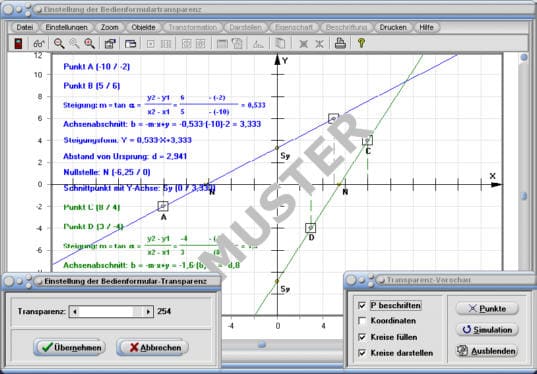Click the text 'Punkt A (-10 / -2)'

[97, 67]
